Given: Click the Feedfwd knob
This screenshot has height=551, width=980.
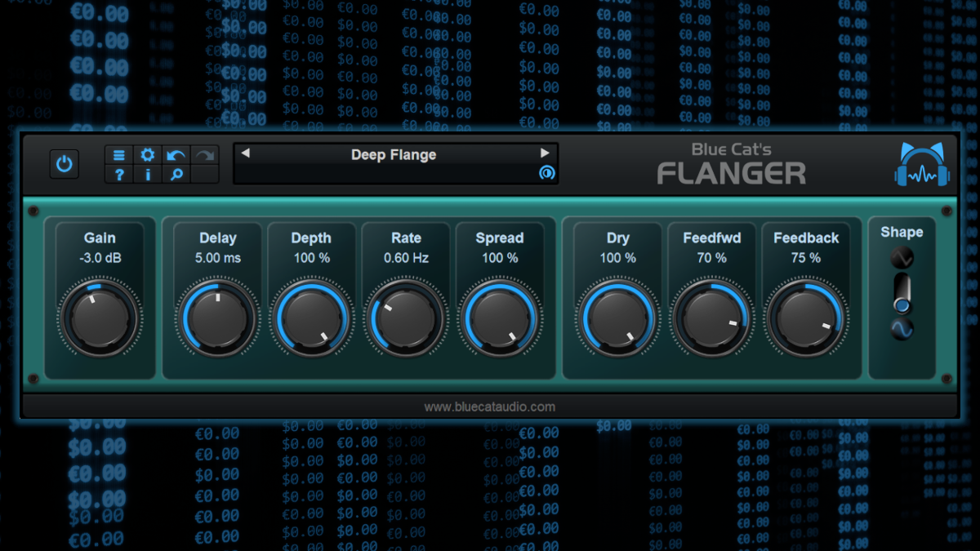Looking at the screenshot, I should click(x=711, y=318).
